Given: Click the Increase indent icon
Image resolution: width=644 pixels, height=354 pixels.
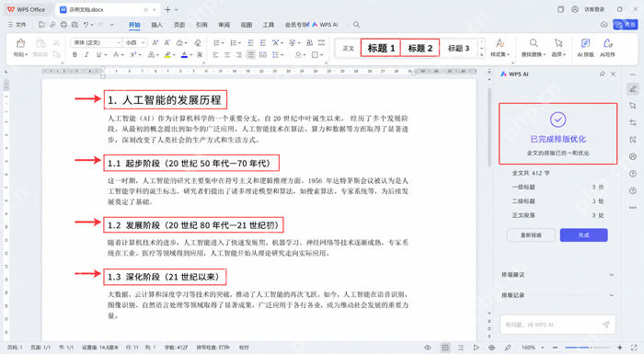Looking at the screenshot, I should coord(263,42).
